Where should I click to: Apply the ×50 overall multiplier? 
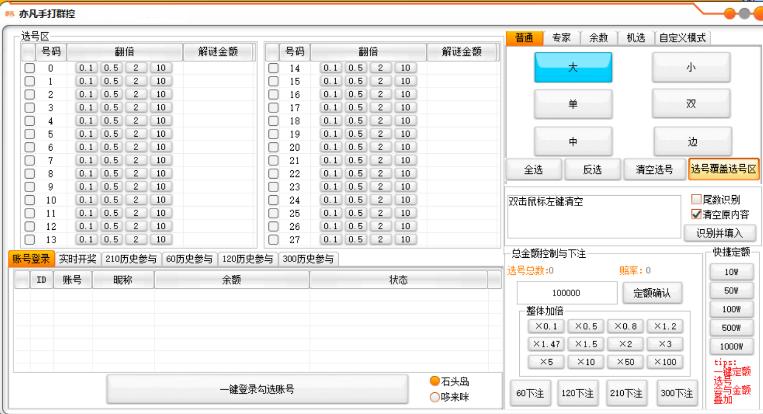(625, 362)
